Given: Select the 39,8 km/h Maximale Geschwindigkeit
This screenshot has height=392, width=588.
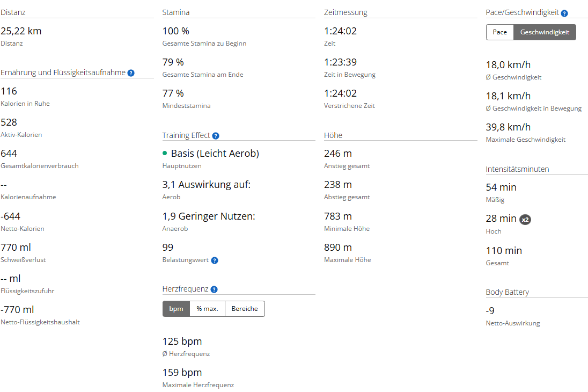Looking at the screenshot, I should (508, 127).
